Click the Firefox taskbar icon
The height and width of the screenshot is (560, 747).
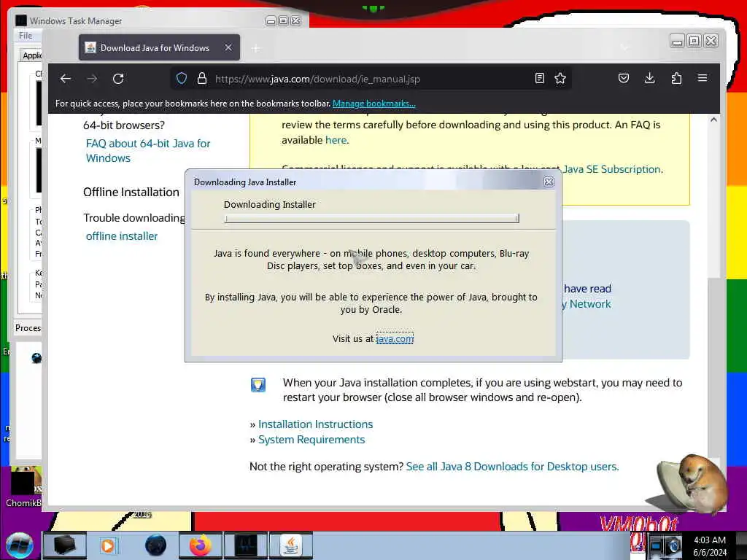click(x=200, y=545)
